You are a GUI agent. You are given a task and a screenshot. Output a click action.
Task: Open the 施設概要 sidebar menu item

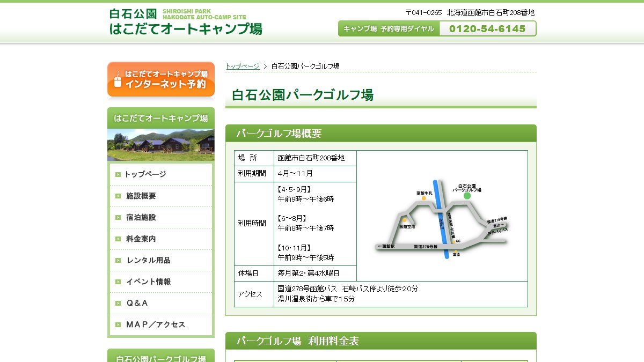[161, 196]
